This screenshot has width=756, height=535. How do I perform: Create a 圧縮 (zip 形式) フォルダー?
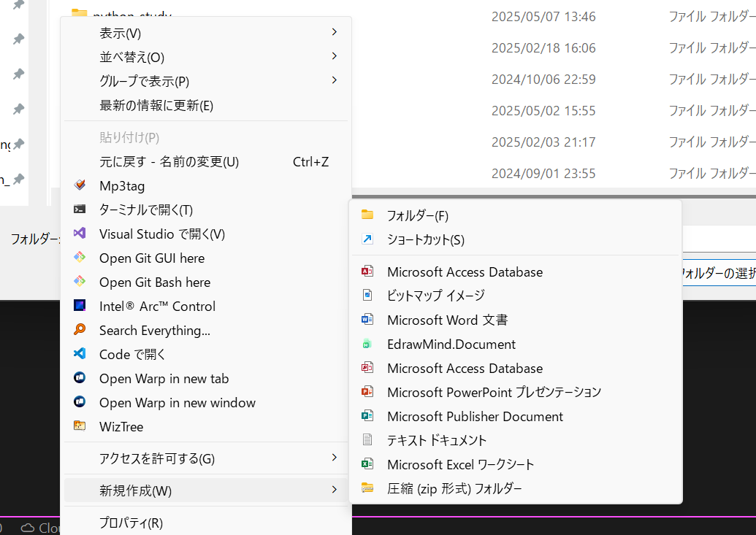tap(516, 488)
